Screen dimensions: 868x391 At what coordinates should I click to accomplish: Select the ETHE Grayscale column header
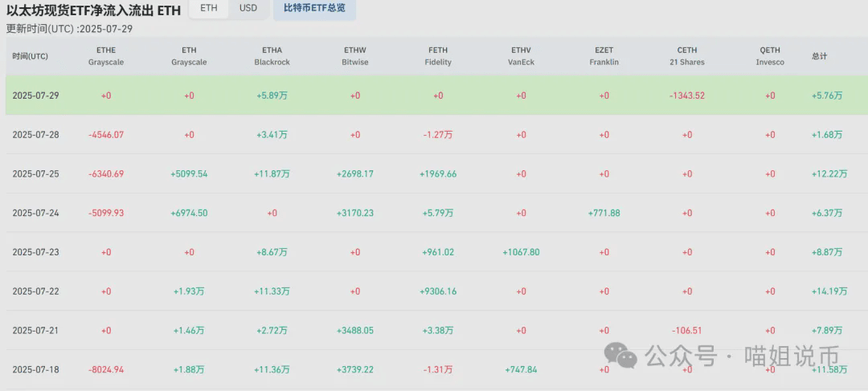(106, 56)
